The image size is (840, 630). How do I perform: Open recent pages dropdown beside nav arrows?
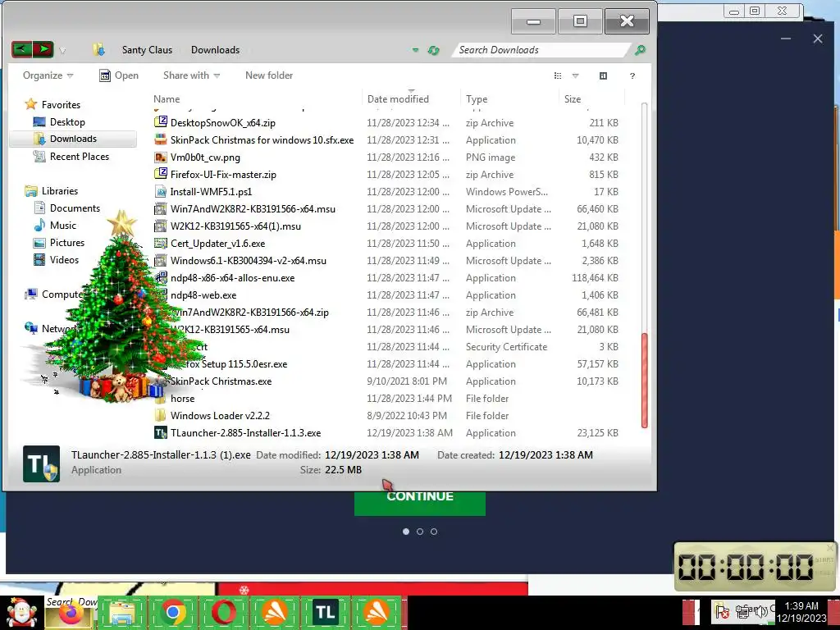pos(62,51)
